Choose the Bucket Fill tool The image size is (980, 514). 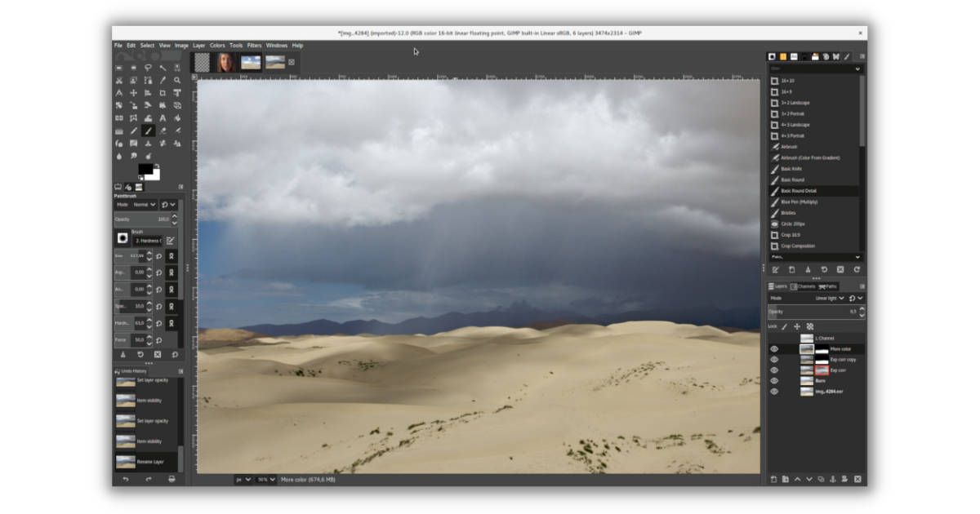[x=149, y=118]
